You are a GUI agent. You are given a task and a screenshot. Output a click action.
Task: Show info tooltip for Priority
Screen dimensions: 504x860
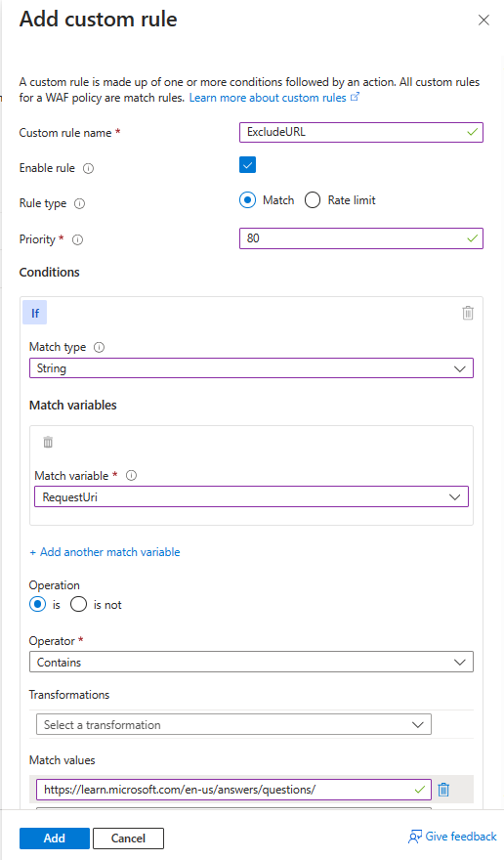coord(78,239)
